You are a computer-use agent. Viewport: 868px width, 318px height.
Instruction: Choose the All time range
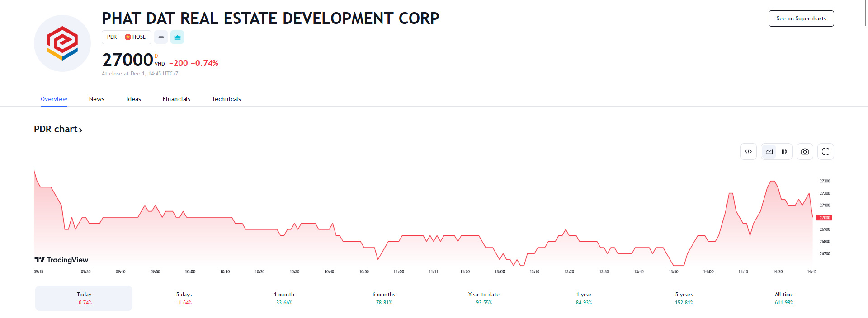tap(784, 298)
